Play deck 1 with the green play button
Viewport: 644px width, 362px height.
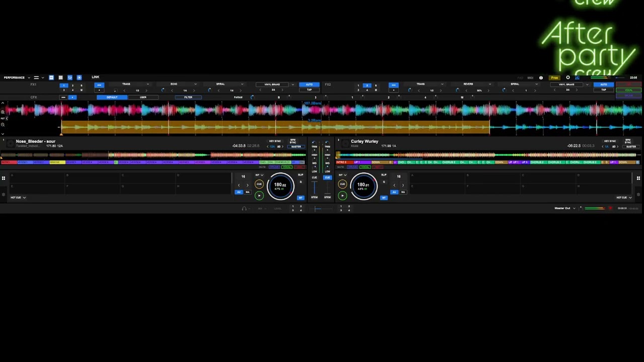(259, 196)
